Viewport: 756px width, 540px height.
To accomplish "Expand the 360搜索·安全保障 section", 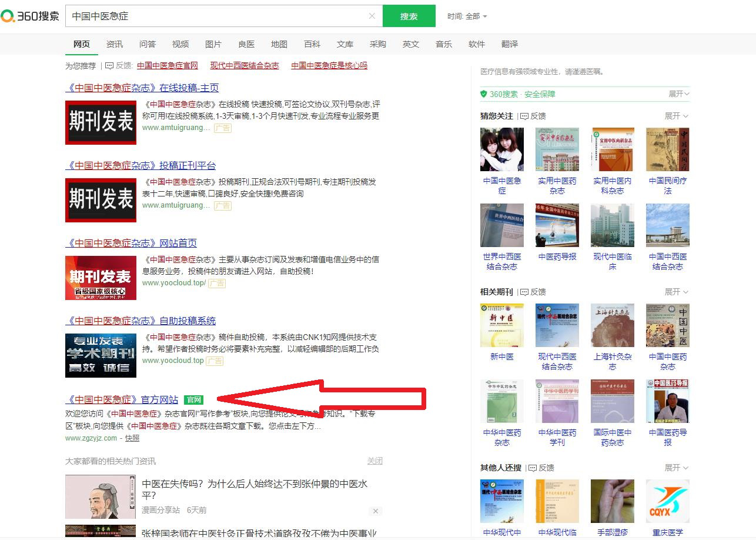I will point(679,94).
